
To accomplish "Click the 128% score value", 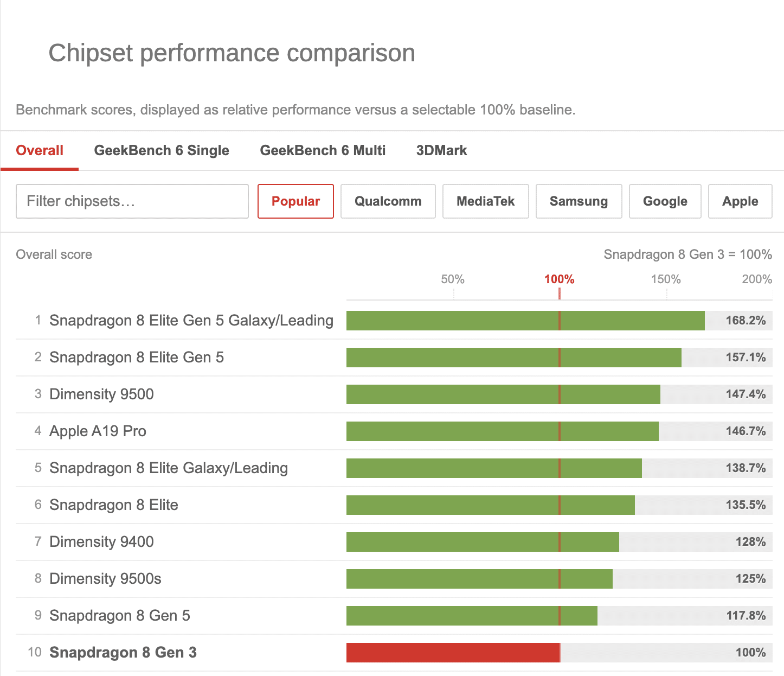I will [x=750, y=542].
